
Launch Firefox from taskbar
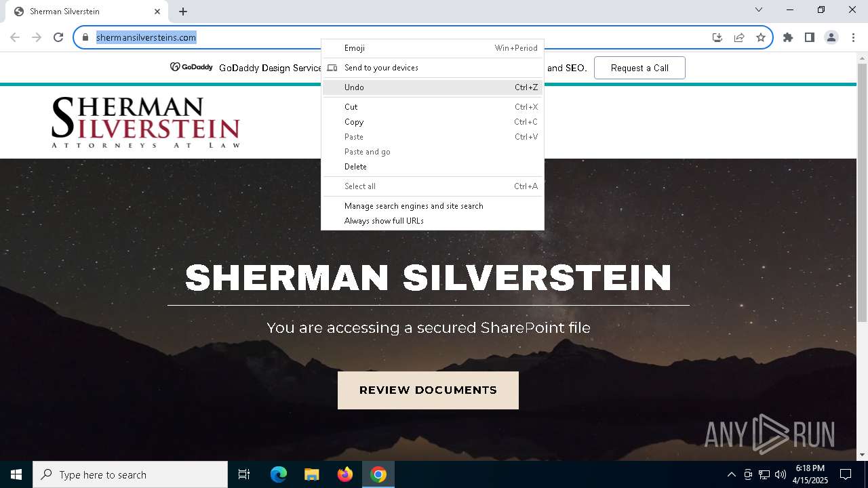coord(345,474)
